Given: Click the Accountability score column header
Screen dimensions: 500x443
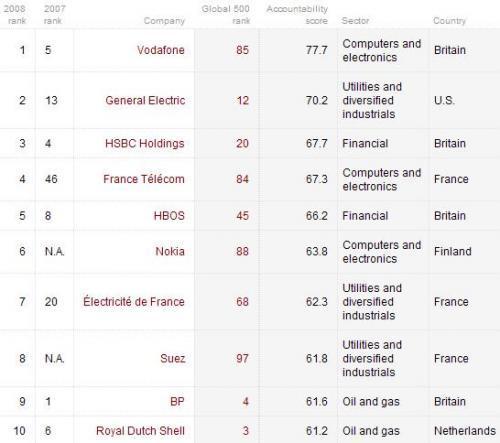Looking at the screenshot, I should (297, 15).
